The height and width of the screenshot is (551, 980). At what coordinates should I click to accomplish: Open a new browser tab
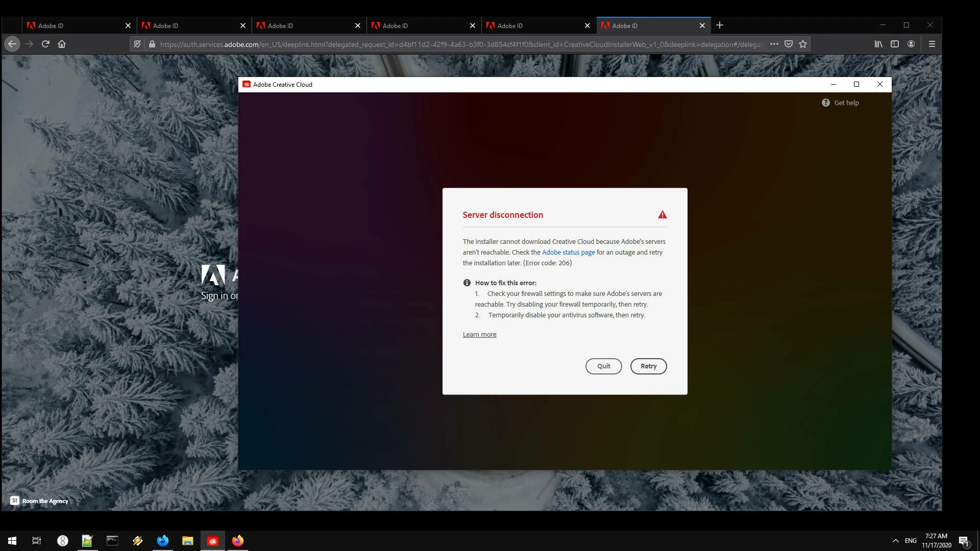[720, 25]
